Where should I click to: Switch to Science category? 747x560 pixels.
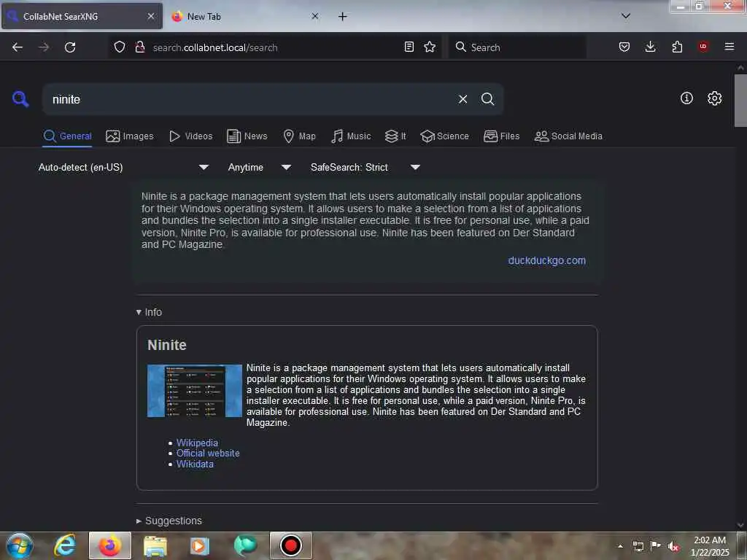(x=444, y=136)
